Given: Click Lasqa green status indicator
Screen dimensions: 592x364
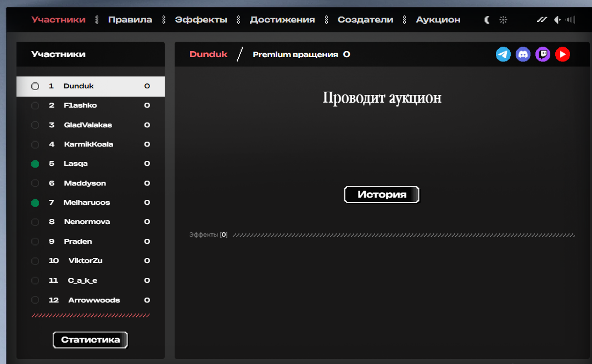Looking at the screenshot, I should point(35,164).
